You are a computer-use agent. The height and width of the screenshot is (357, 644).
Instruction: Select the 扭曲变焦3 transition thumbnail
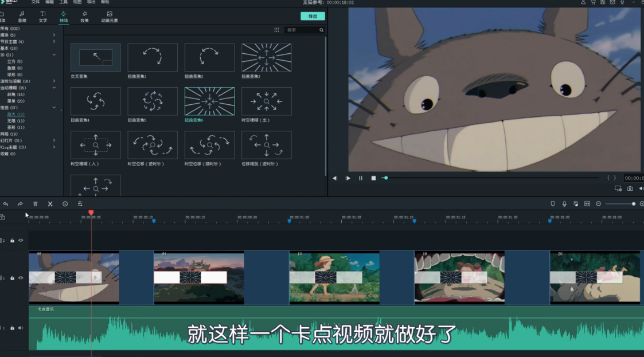267,57
